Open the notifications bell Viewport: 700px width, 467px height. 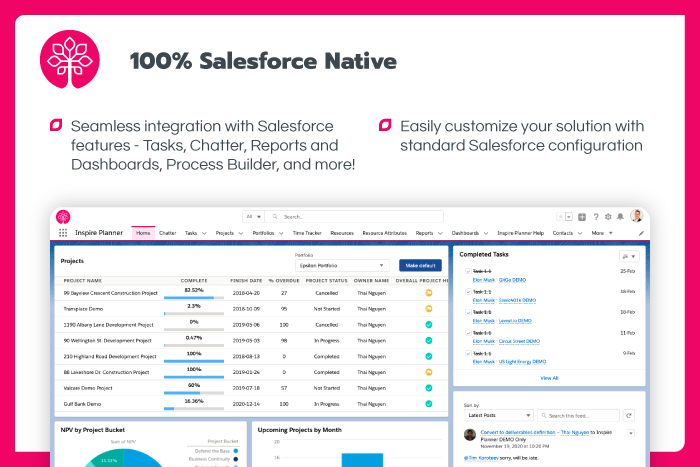[x=621, y=217]
